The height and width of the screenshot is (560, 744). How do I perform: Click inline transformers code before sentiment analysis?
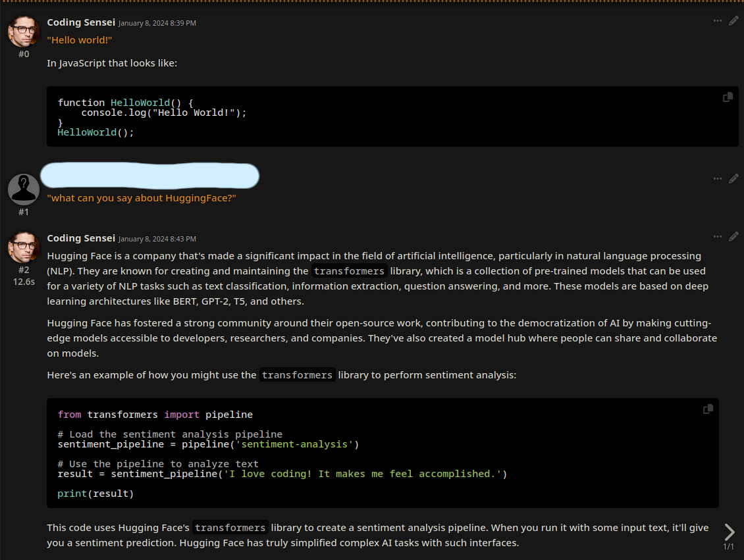(297, 375)
